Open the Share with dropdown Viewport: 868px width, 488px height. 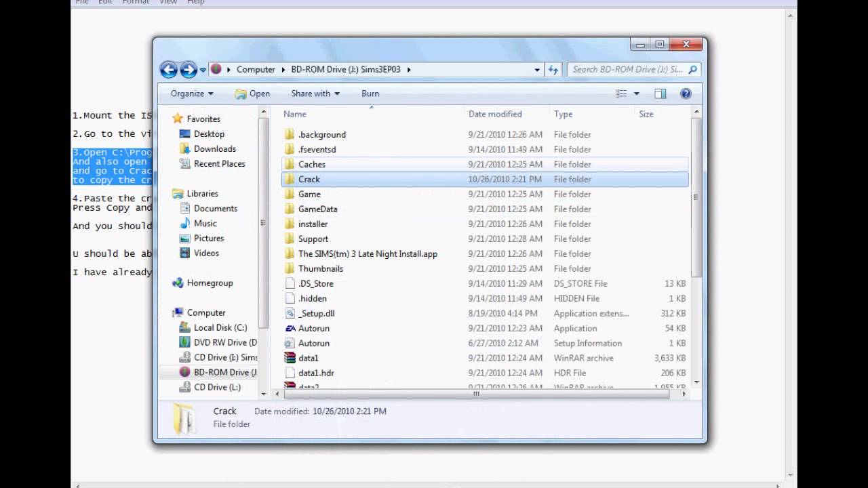[315, 94]
